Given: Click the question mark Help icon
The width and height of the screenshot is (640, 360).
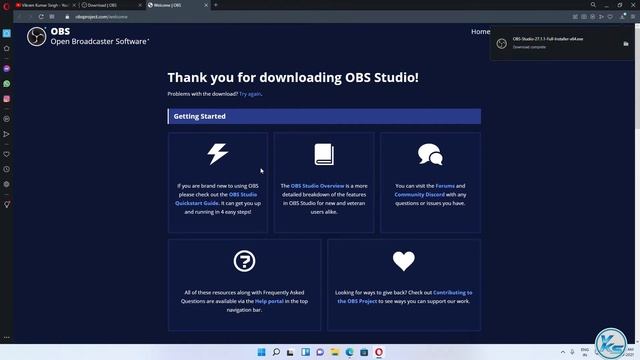Looking at the screenshot, I should (x=244, y=261).
